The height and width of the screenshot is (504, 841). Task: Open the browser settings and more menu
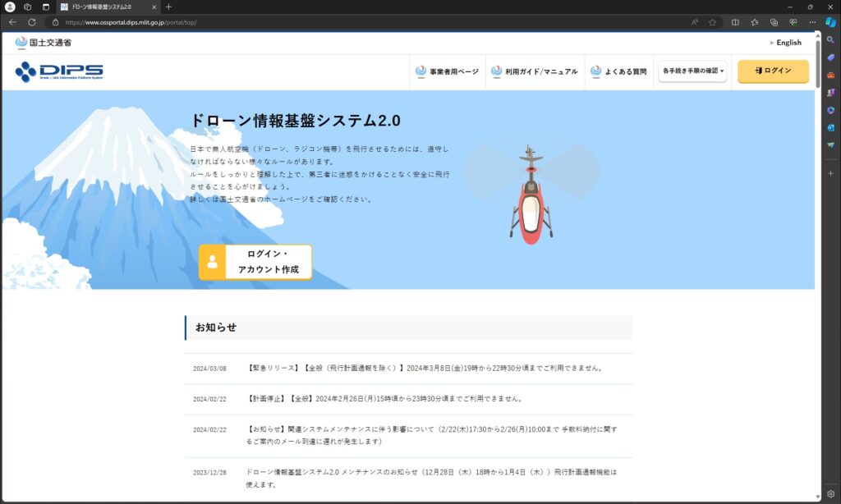pyautogui.click(x=811, y=22)
